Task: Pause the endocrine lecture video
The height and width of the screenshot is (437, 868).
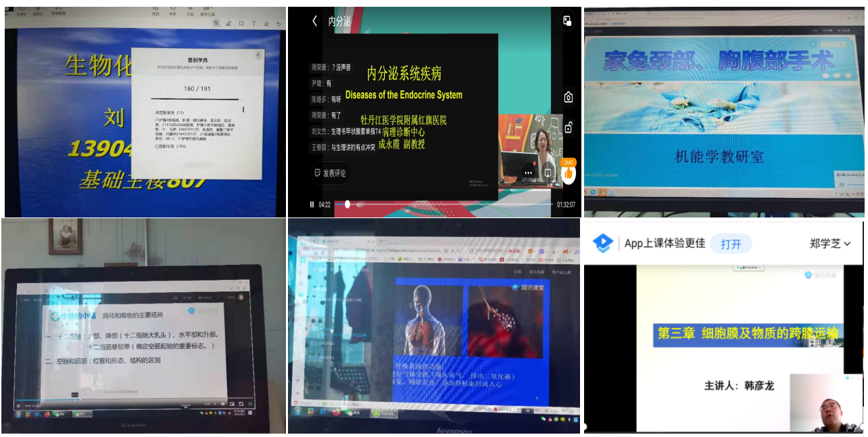Action: point(312,204)
